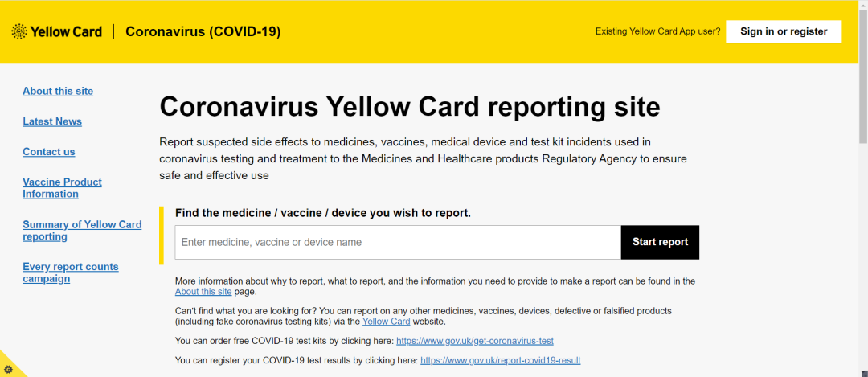The height and width of the screenshot is (377, 868).
Task: Go to Latest News page
Action: (52, 122)
